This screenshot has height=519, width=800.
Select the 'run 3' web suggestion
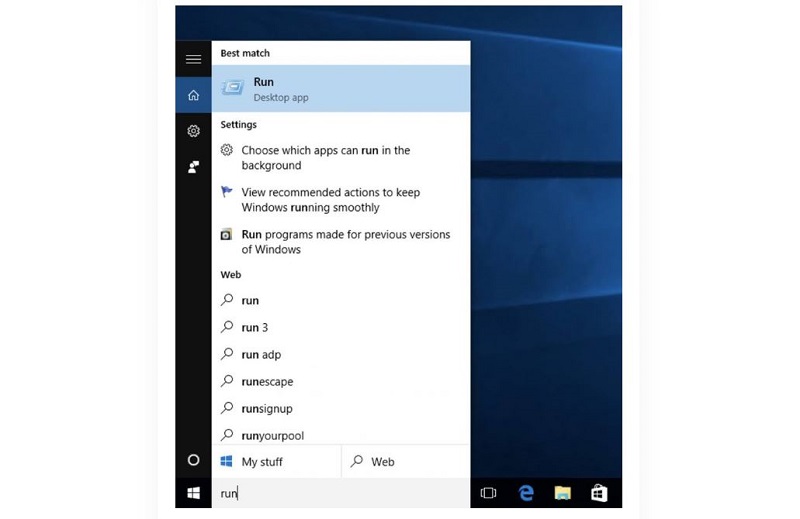(341, 327)
